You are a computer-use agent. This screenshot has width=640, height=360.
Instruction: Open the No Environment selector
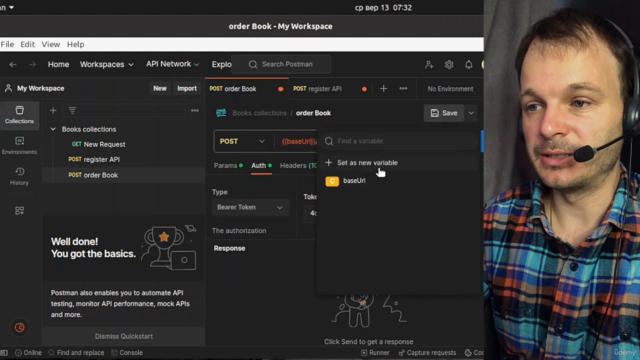pos(450,89)
